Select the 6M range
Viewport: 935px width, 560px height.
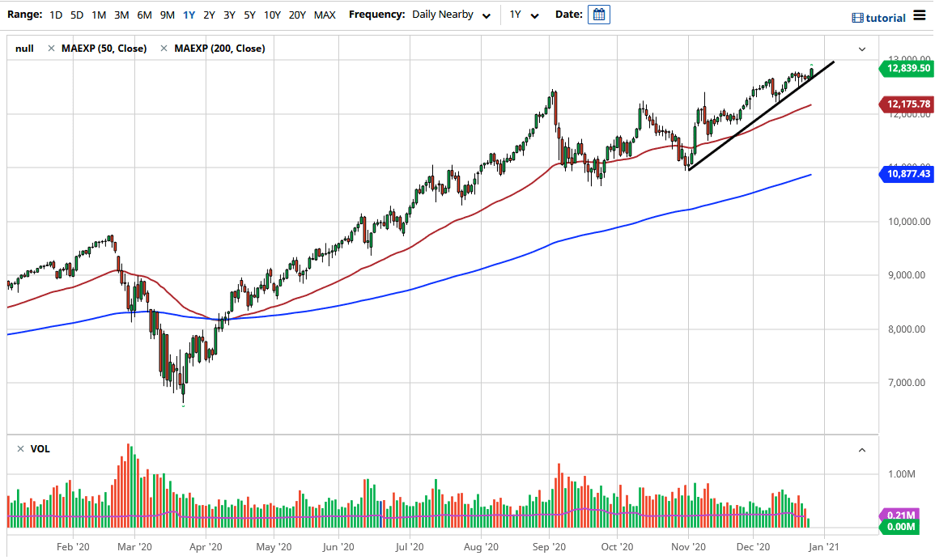[144, 15]
